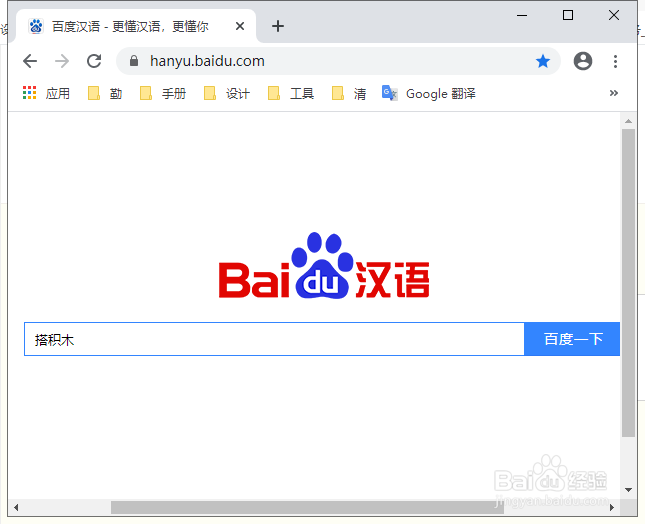View site security lock info
Image resolution: width=645 pixels, height=524 pixels.
click(x=134, y=61)
